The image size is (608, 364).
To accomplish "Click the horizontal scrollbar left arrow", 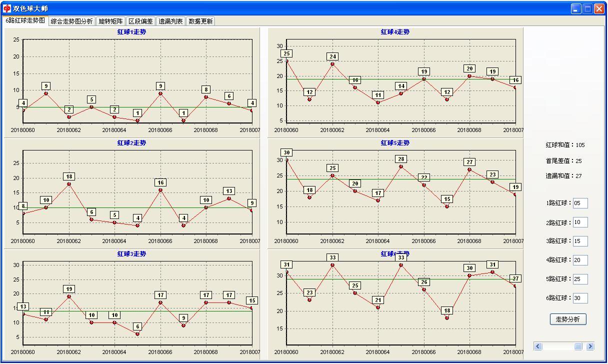I will click(538, 346).
